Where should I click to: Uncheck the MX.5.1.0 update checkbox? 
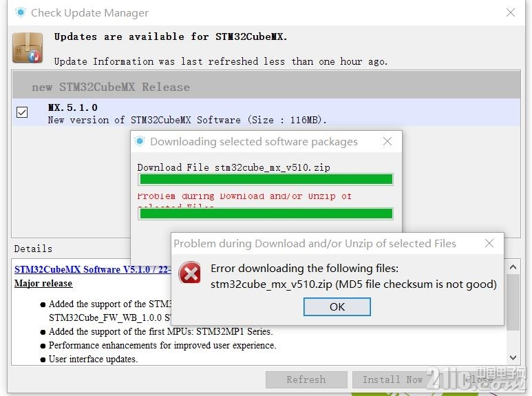click(22, 112)
